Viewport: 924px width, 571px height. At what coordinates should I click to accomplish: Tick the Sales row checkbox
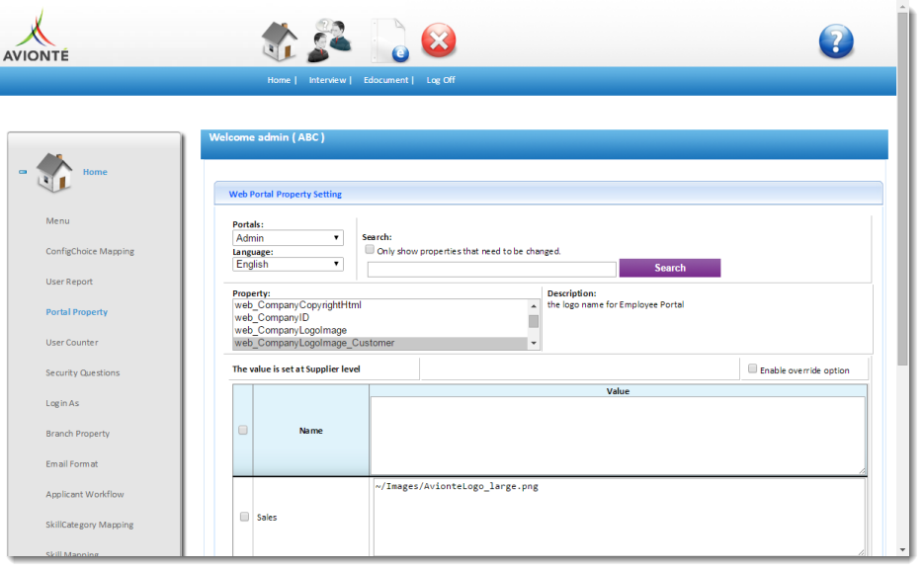(x=243, y=517)
